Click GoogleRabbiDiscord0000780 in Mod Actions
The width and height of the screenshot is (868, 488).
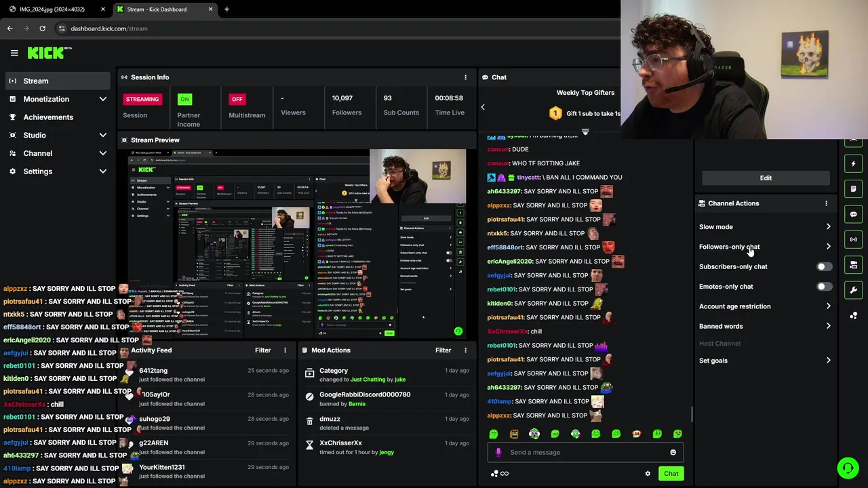click(365, 394)
